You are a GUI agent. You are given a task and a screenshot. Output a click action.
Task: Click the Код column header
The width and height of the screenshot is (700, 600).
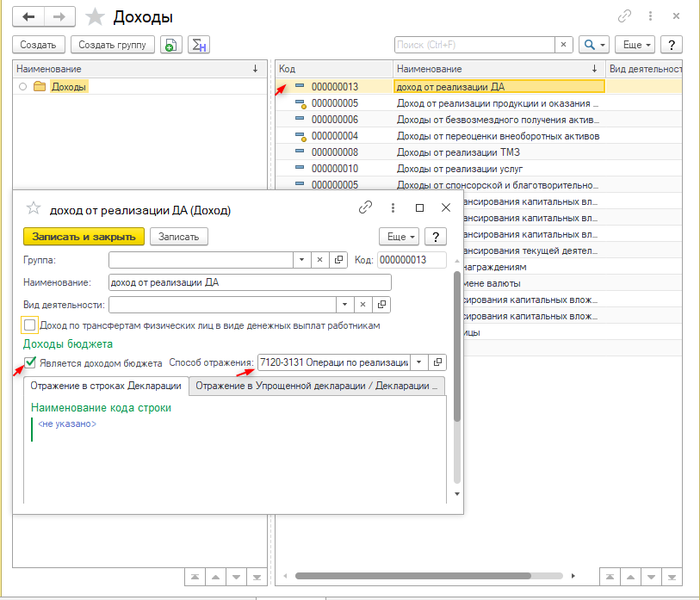(334, 69)
